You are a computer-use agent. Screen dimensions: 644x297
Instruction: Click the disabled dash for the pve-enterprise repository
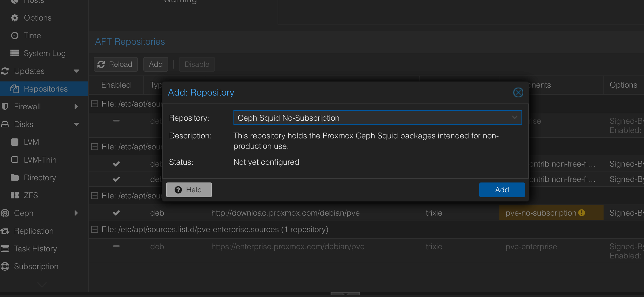[116, 246]
